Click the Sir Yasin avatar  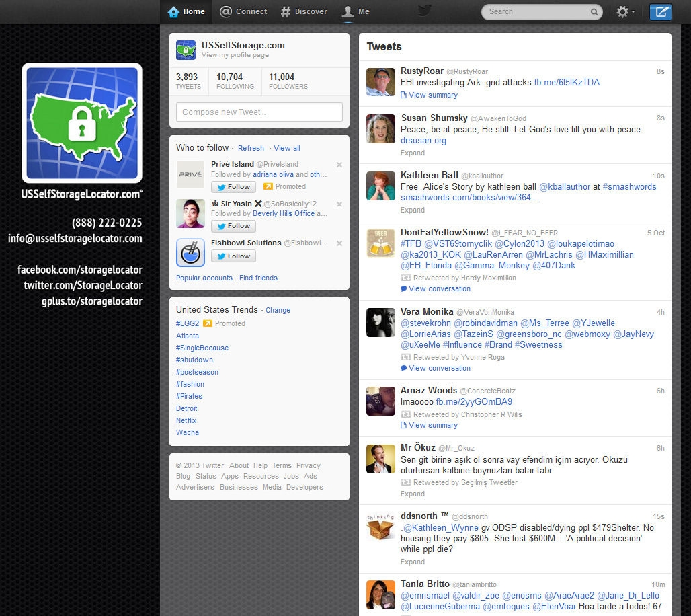pos(190,213)
